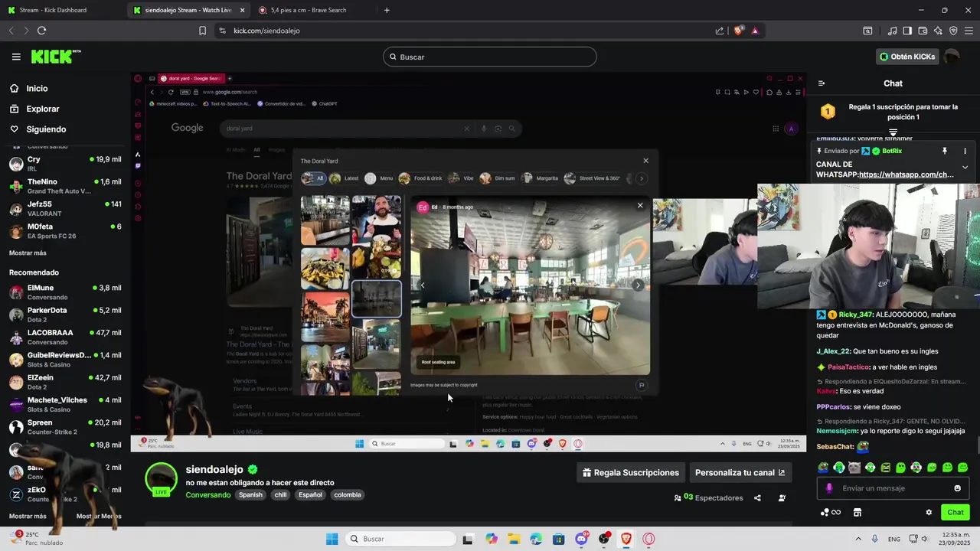980x551 pixels.
Task: Click the Windows Start button
Action: [x=332, y=539]
